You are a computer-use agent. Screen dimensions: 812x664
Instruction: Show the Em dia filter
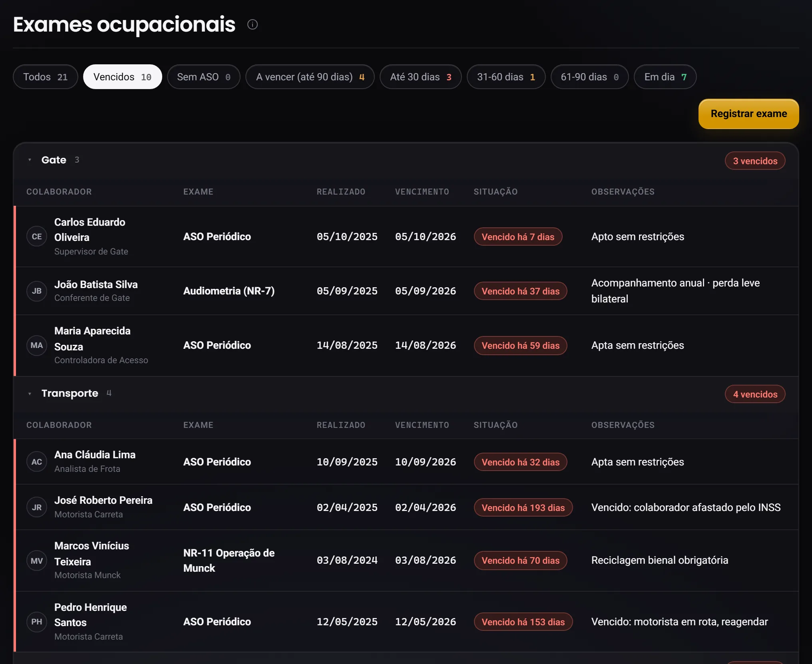click(x=665, y=77)
